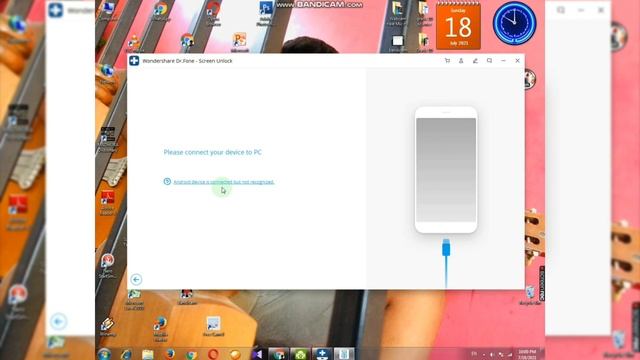The height and width of the screenshot is (360, 640).
Task: Open the shopping cart icon in title bar
Action: coord(447,61)
